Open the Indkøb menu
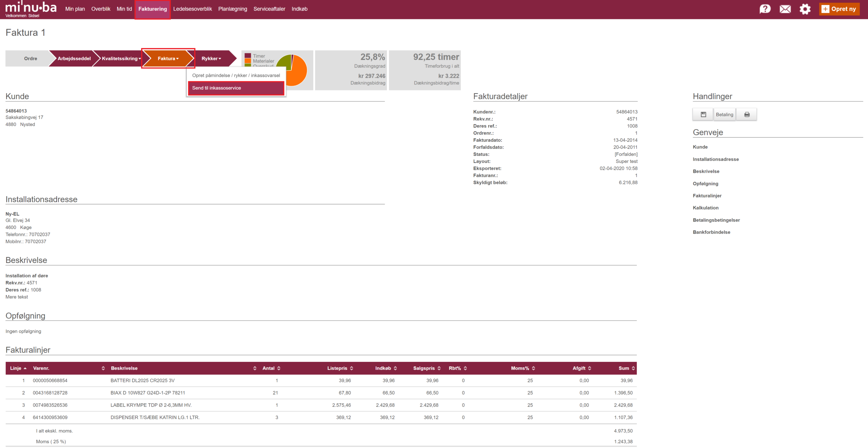The image size is (868, 448). 299,9
